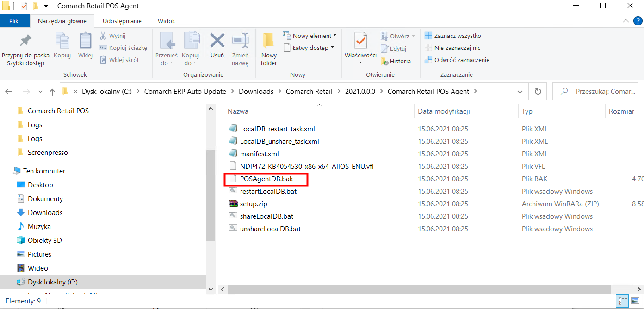Screen dimensions: 644x309
Task: Click 2021.0.0.0 breadcrumb
Action: click(360, 92)
